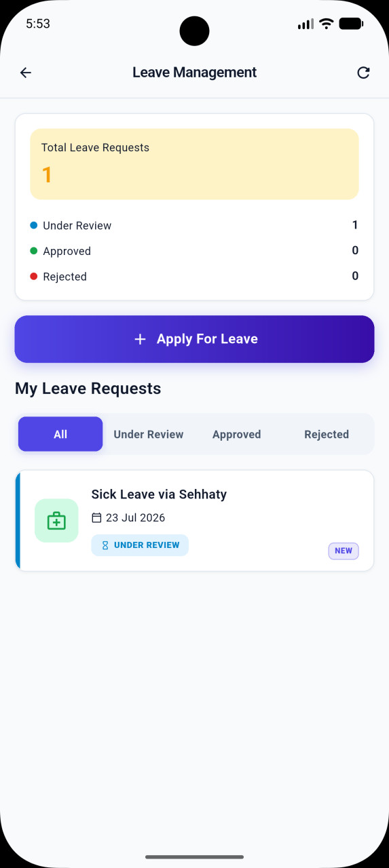Click the hourglass icon in Under Review badge
Screen dimensions: 389x868
coord(105,545)
